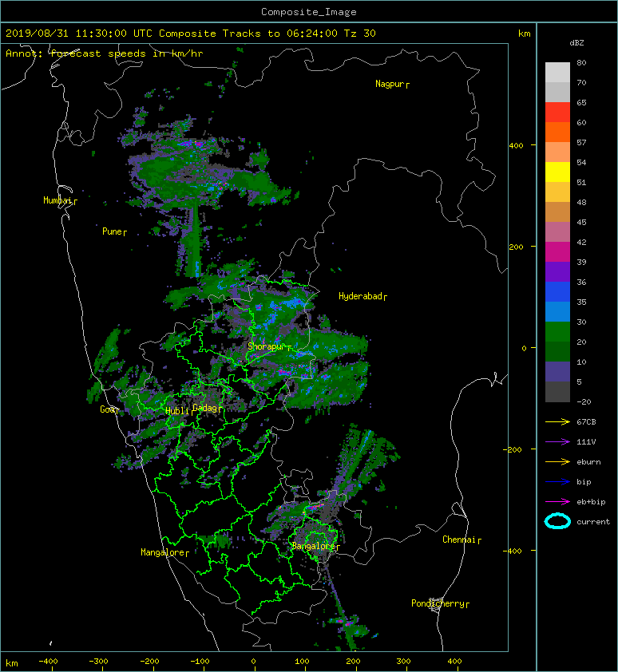Click the Composite_Image title
Viewport: 618px width, 672px height.
[309, 12]
